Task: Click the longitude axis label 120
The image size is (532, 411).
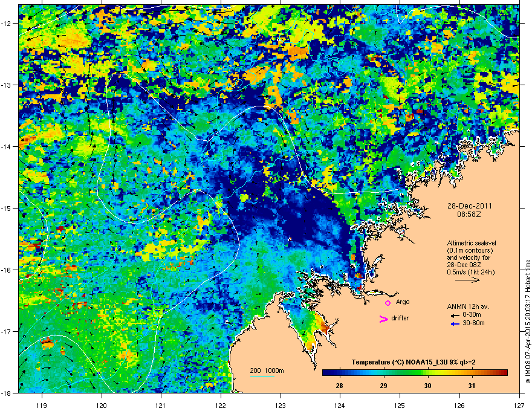Action: 102,405
